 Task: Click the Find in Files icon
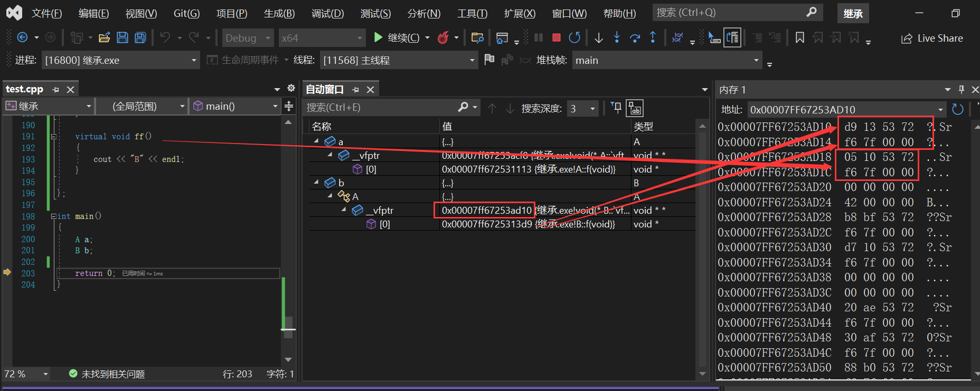click(477, 37)
